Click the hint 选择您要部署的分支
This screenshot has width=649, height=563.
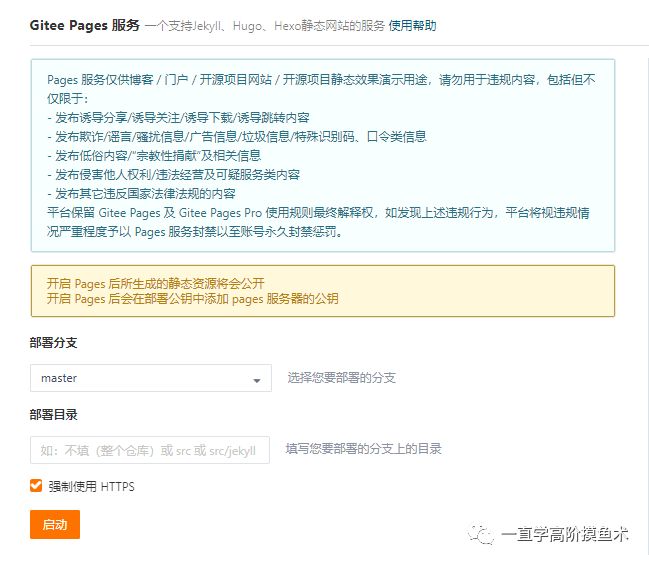tap(342, 378)
